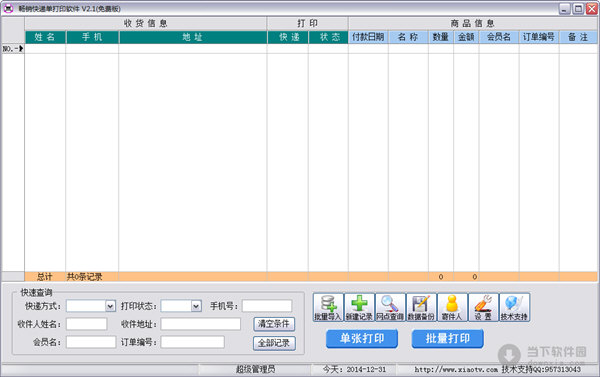Click 批量打印 batch print button
Screen dimensions: 600x377
[447, 339]
